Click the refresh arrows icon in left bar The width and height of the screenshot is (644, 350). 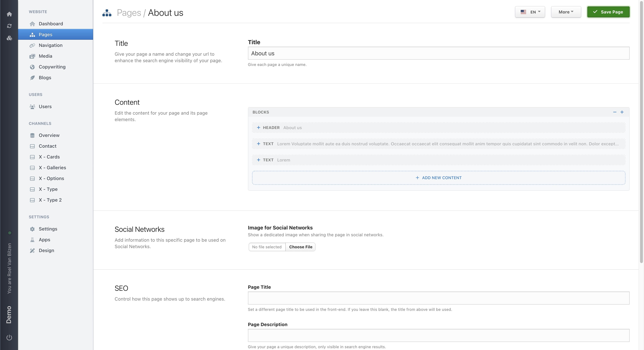pyautogui.click(x=9, y=26)
